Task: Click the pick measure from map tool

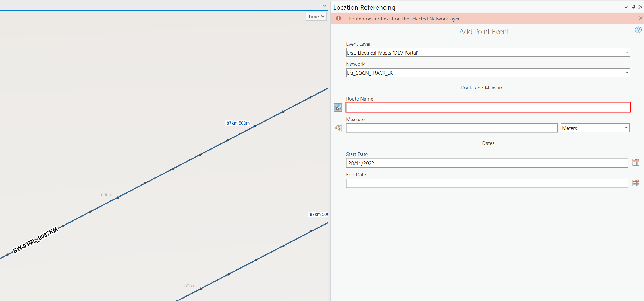Action: (338, 128)
